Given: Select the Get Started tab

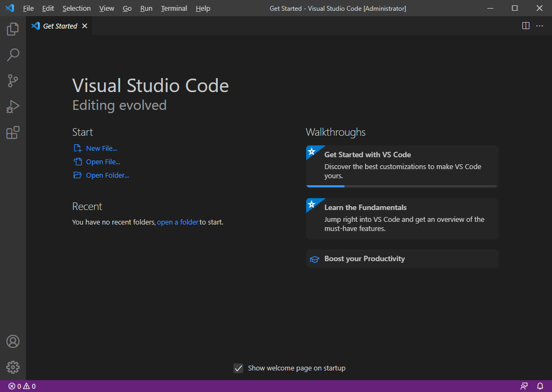Looking at the screenshot, I should [59, 26].
